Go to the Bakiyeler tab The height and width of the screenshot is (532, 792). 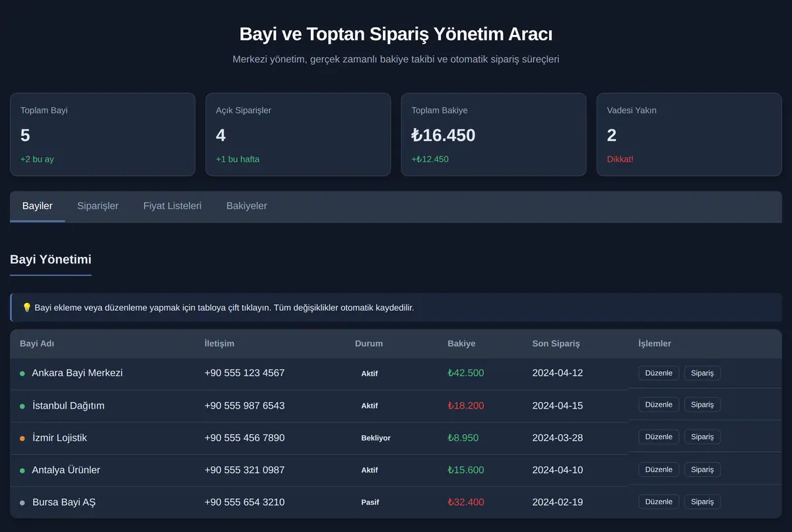[x=247, y=206]
